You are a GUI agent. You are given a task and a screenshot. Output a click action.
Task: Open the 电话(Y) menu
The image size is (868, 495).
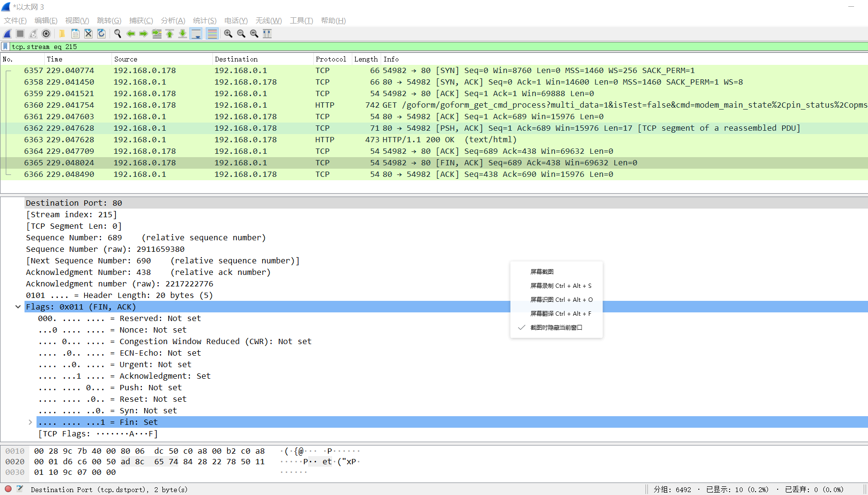236,21
